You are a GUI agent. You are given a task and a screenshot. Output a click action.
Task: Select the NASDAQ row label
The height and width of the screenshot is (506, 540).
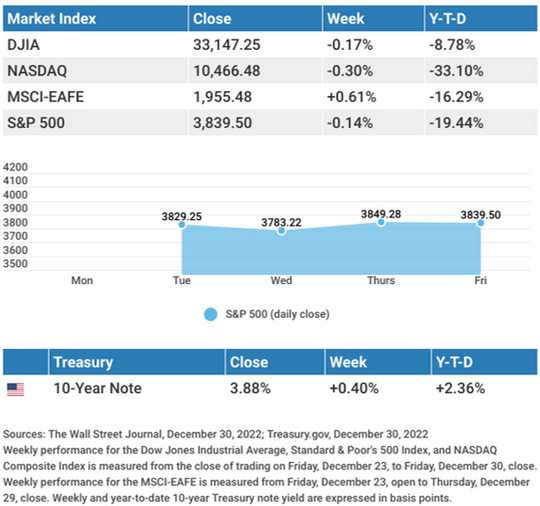pyautogui.click(x=37, y=71)
